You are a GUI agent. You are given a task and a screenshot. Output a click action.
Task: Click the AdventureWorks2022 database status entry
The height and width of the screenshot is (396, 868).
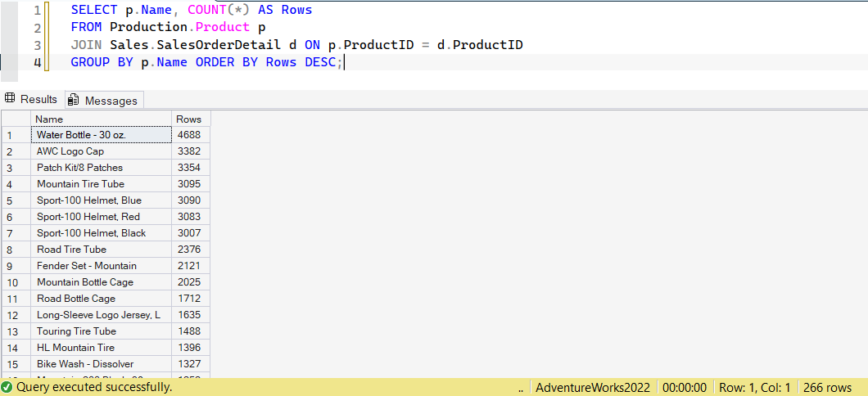593,388
